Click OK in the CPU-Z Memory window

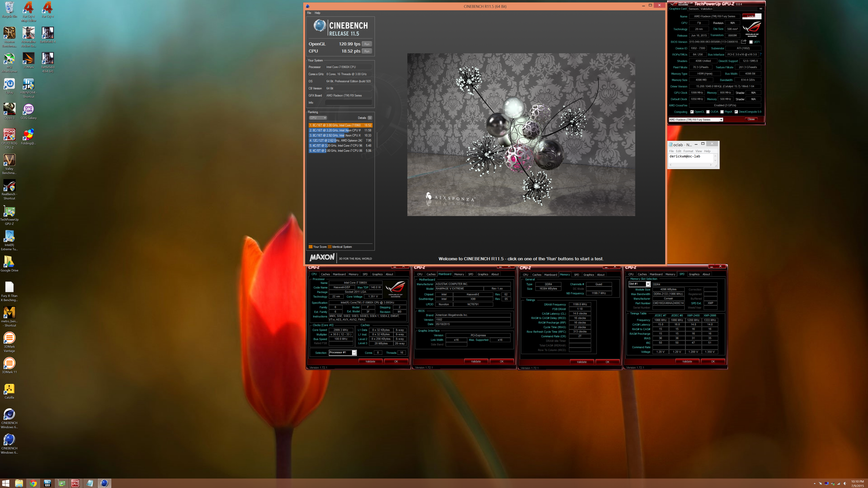(607, 362)
